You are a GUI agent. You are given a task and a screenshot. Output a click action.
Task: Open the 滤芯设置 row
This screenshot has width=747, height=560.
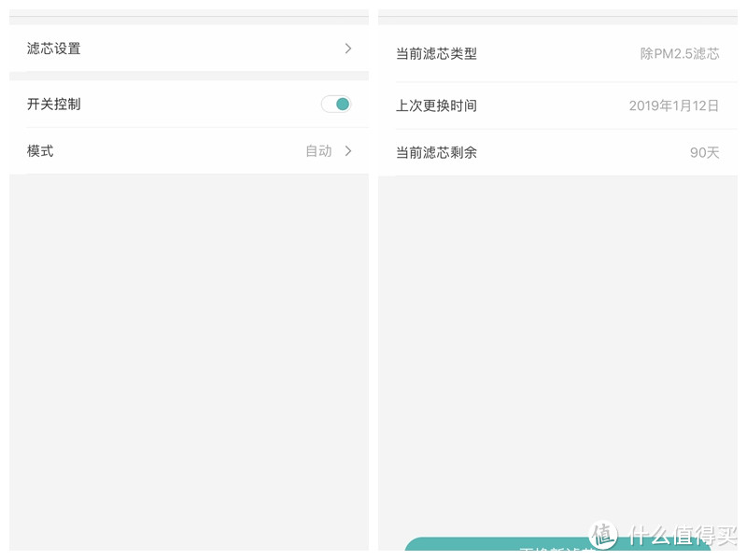coord(190,49)
